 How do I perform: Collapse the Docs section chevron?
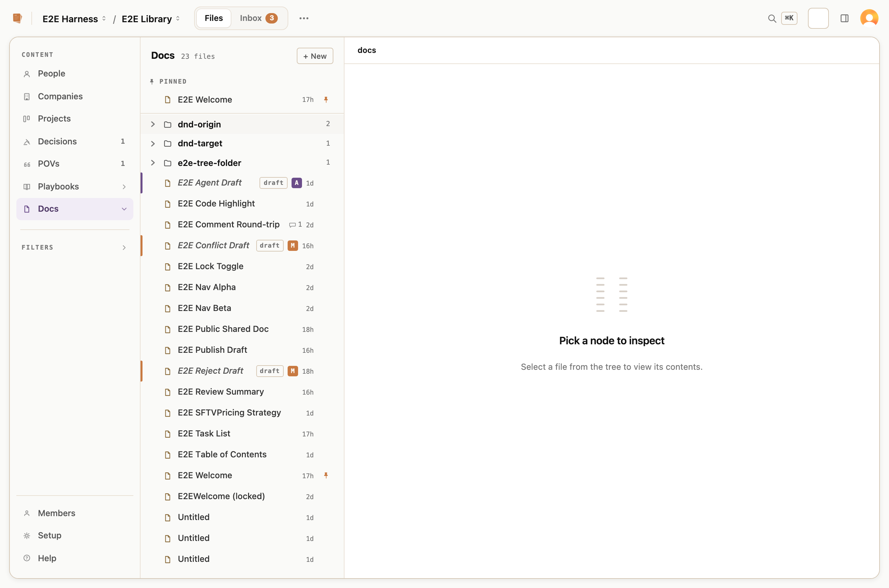coord(124,209)
